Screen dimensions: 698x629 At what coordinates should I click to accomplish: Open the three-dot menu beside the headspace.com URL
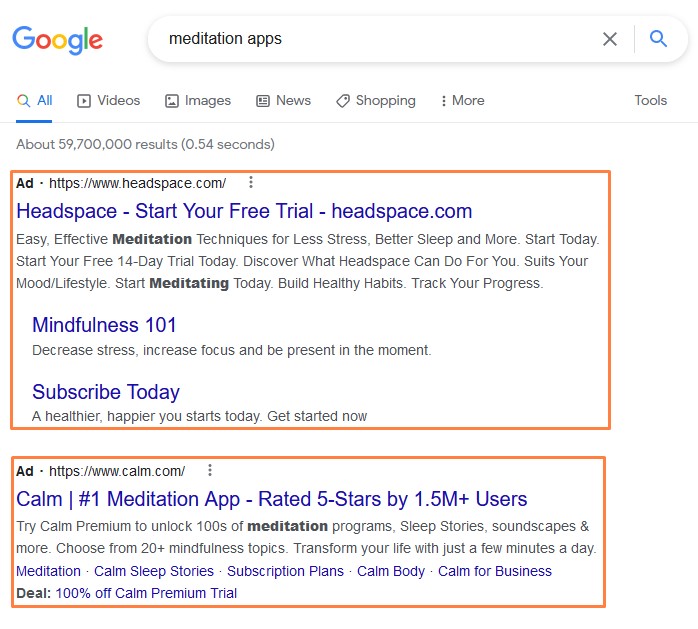click(x=251, y=182)
